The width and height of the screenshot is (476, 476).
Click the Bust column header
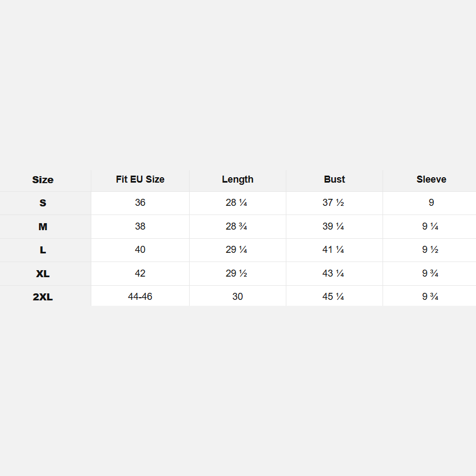(x=334, y=179)
